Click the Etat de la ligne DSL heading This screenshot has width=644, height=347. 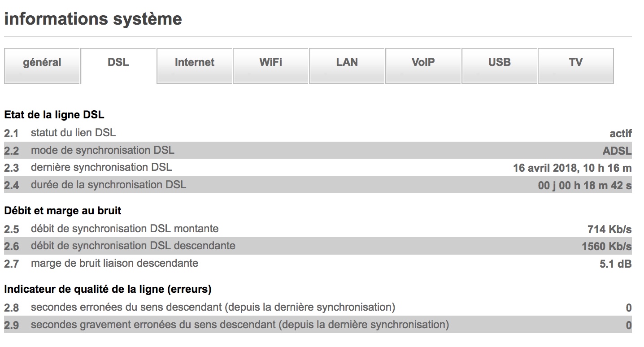tap(54, 115)
